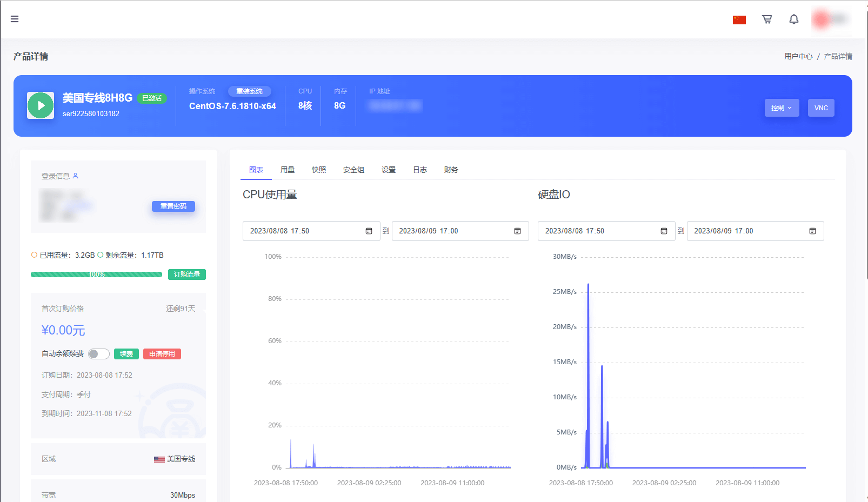The image size is (868, 502).
Task: Toggle the automatic balance renewal switch
Action: [99, 354]
